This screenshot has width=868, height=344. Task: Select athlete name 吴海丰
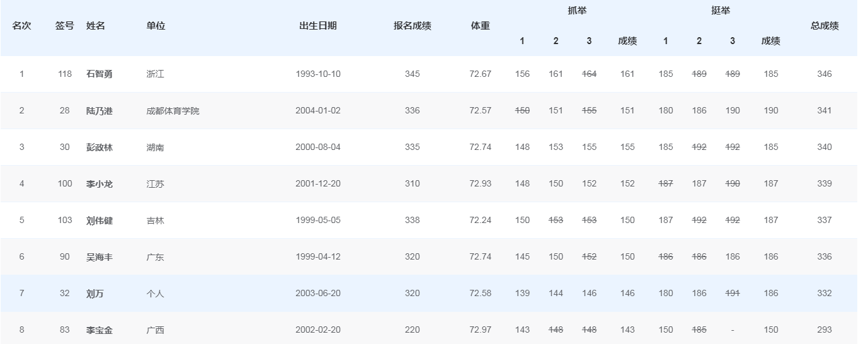(100, 256)
